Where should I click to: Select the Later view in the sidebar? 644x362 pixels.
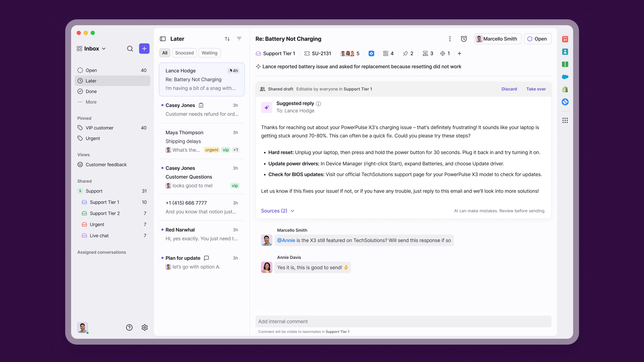tap(91, 81)
